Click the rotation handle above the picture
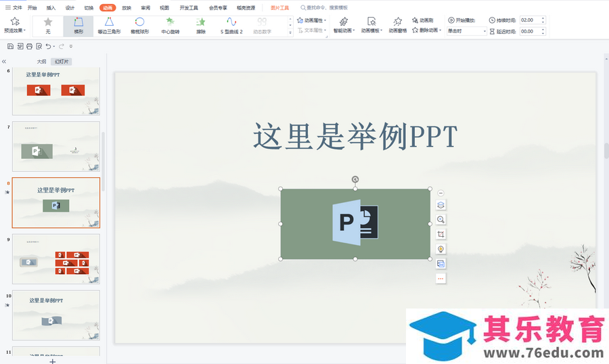 click(x=355, y=179)
